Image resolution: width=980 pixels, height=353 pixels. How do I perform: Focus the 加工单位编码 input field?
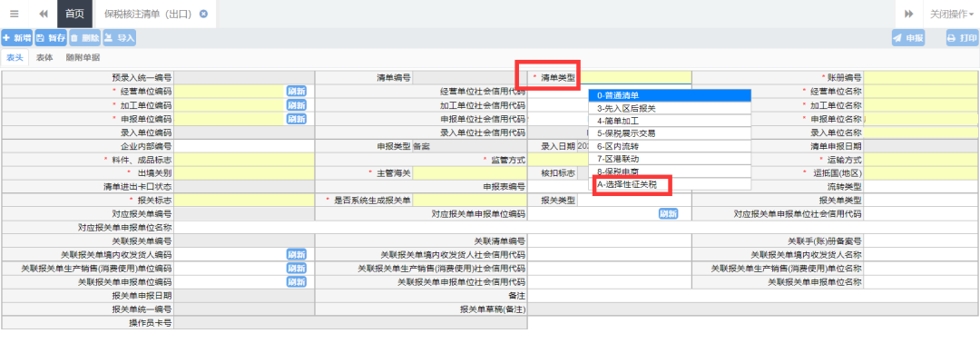230,105
